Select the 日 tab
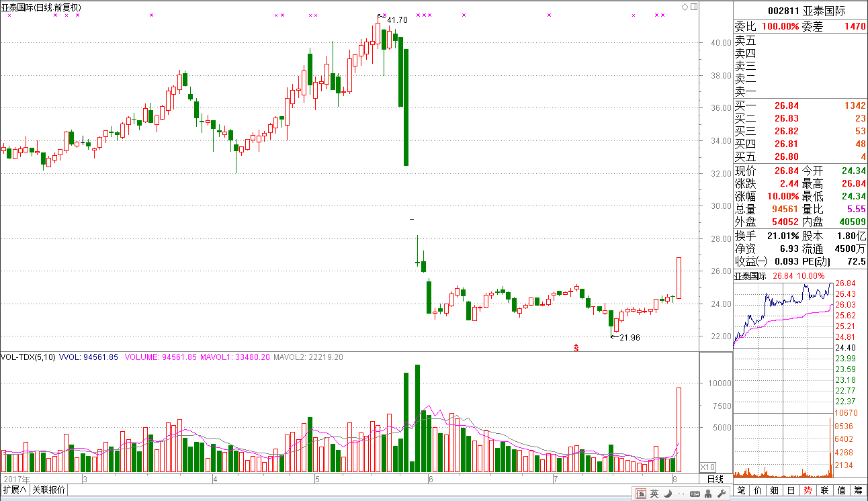Image resolution: width=868 pixels, height=501 pixels. [791, 490]
